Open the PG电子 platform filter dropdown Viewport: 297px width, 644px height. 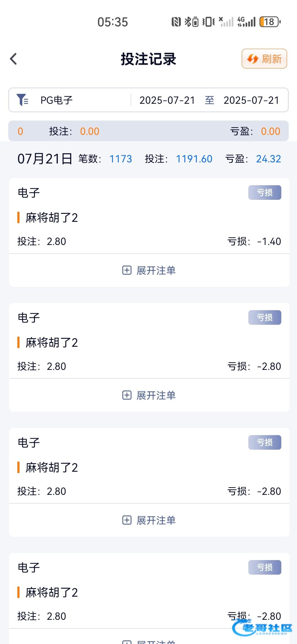pyautogui.click(x=57, y=100)
